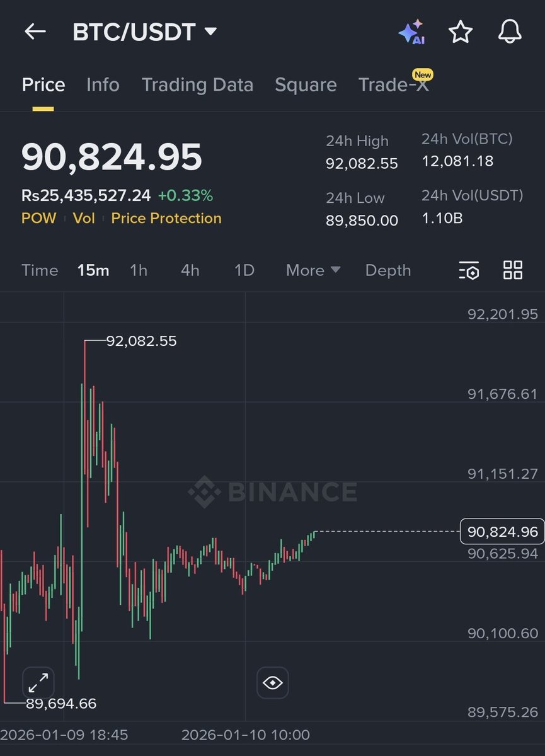Tap the 24h Low value 89,850.00
Screen dimensions: 545x756
click(x=362, y=220)
